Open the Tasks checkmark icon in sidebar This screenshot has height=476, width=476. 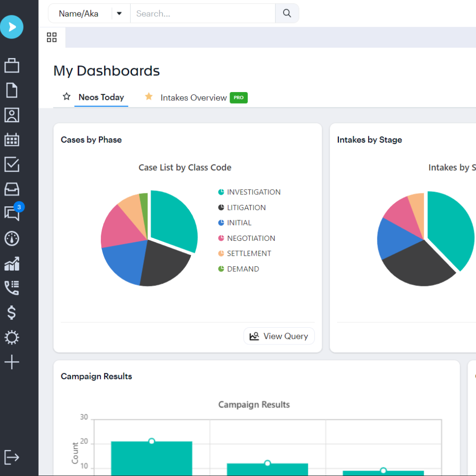(12, 164)
